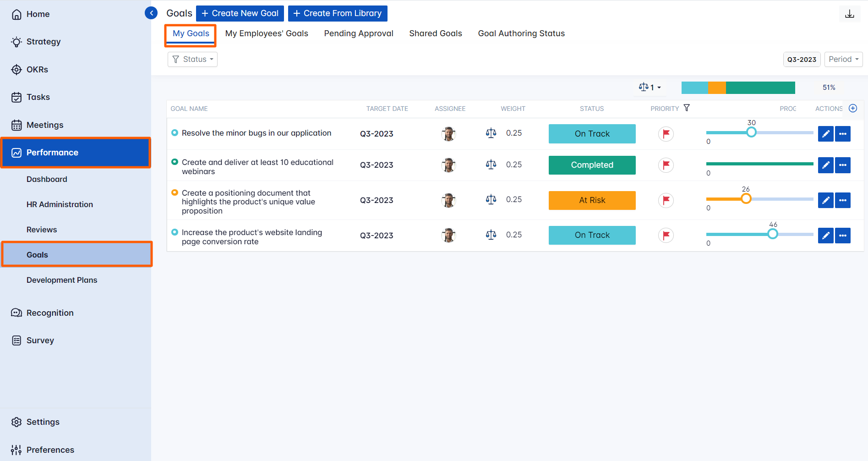Click the progress slider handle at 46
The width and height of the screenshot is (868, 461).
(x=773, y=234)
